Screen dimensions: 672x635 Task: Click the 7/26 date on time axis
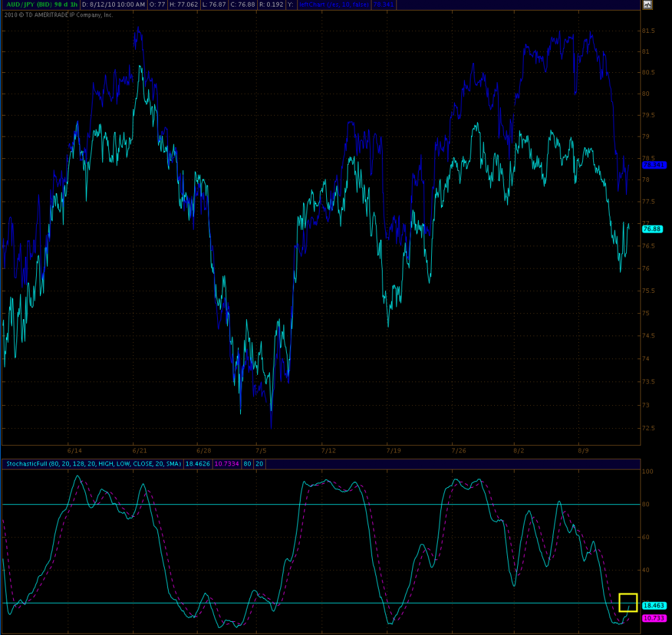coord(459,450)
